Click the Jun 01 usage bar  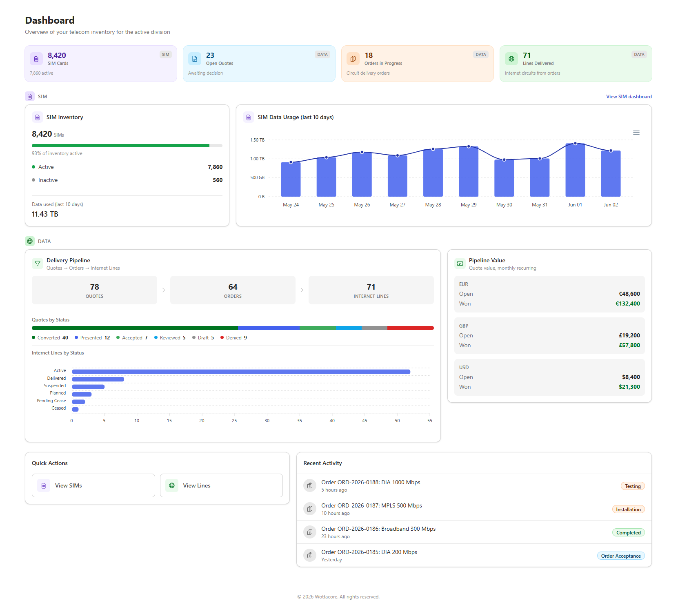coord(575,170)
